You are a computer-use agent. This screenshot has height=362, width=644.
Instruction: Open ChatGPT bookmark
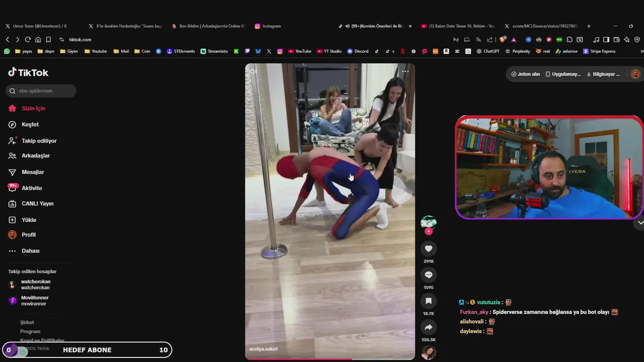[488, 51]
